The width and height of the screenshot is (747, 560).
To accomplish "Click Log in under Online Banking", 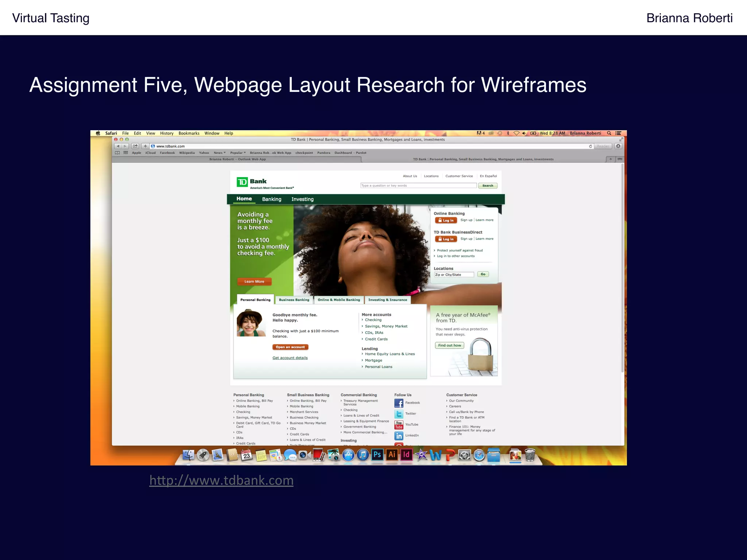I will (446, 220).
